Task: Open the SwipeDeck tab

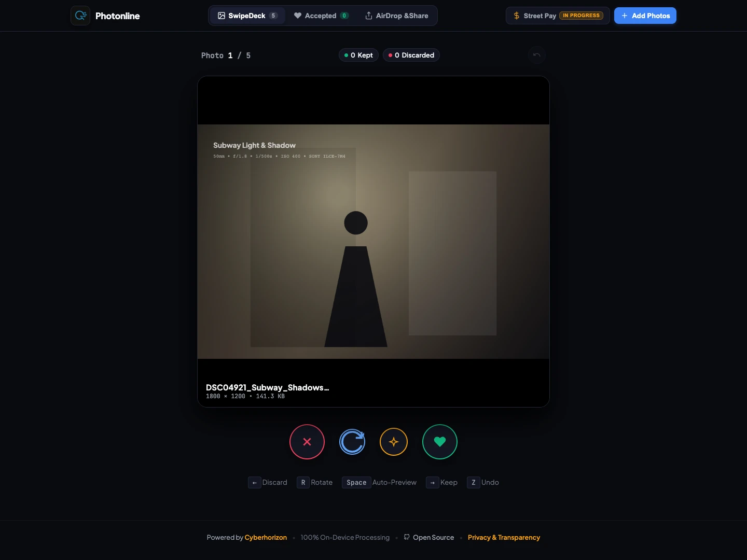Action: pos(247,16)
